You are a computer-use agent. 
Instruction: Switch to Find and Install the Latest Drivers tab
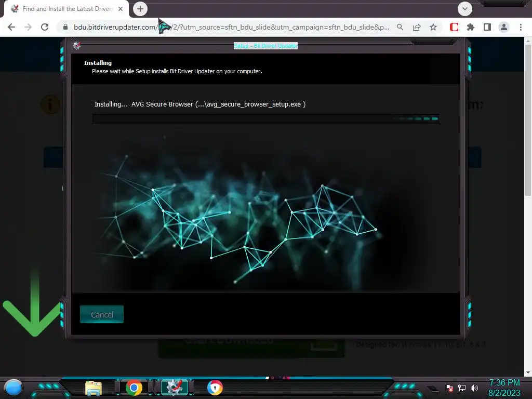67,9
